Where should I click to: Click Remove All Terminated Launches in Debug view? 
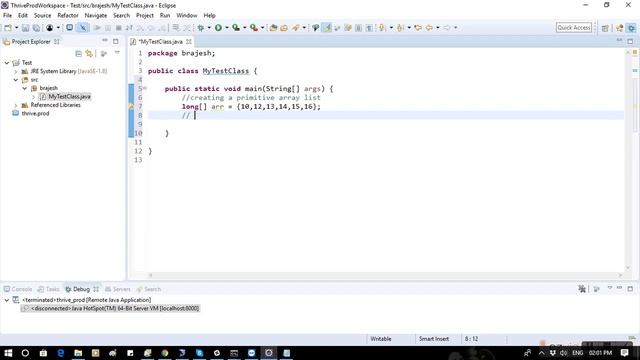(x=582, y=289)
